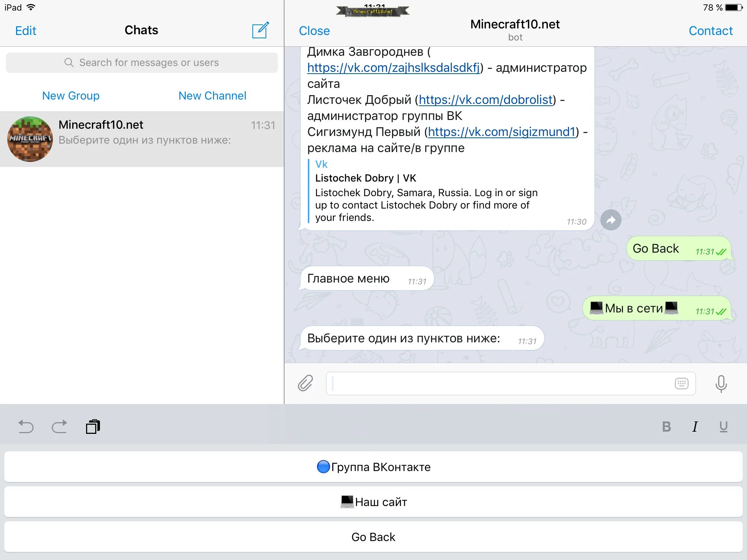This screenshot has width=747, height=560.
Task: Toggle Bold formatting button
Action: click(666, 427)
